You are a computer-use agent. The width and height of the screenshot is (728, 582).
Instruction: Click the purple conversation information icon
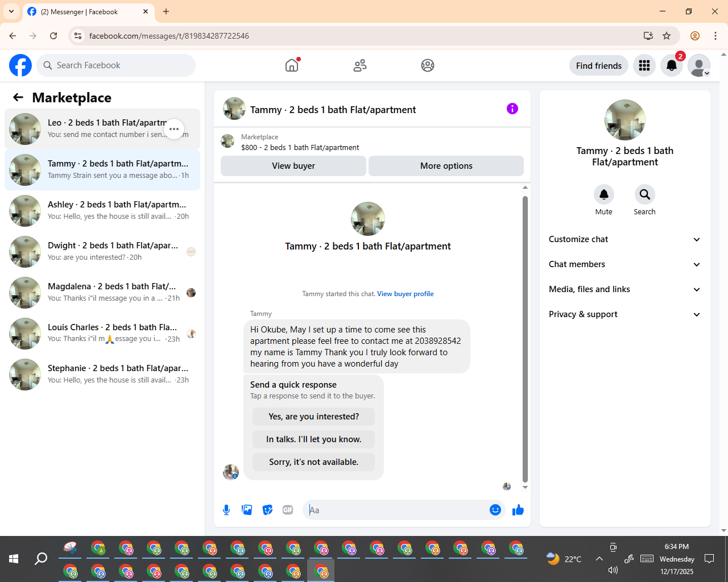512,109
